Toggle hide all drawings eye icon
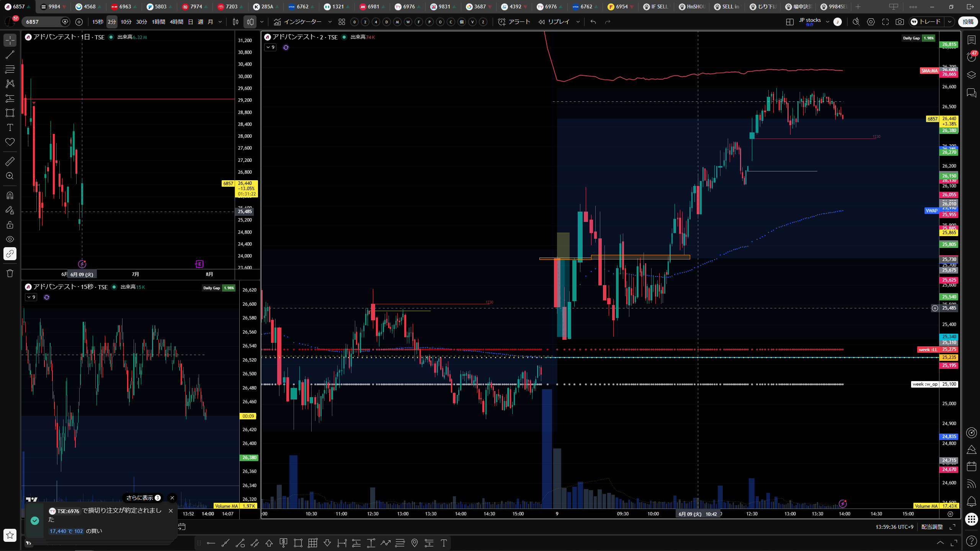This screenshot has width=980, height=551. click(x=10, y=239)
